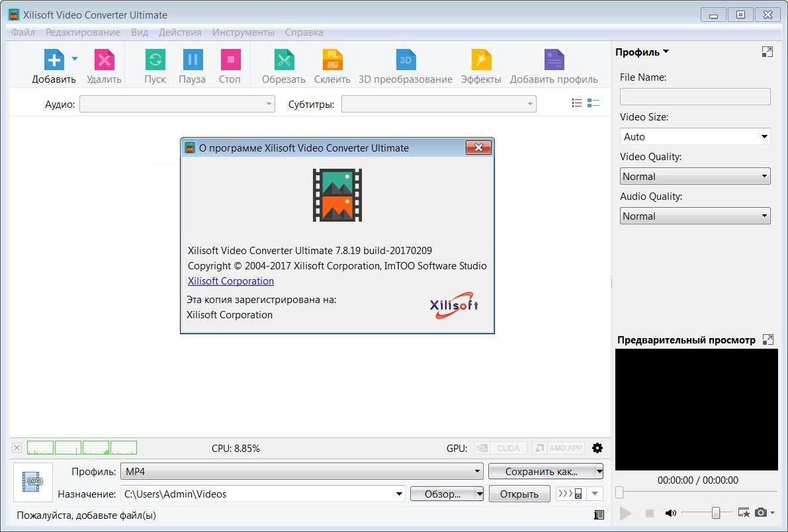
Task: Click the Стоп stop icon
Action: click(230, 60)
